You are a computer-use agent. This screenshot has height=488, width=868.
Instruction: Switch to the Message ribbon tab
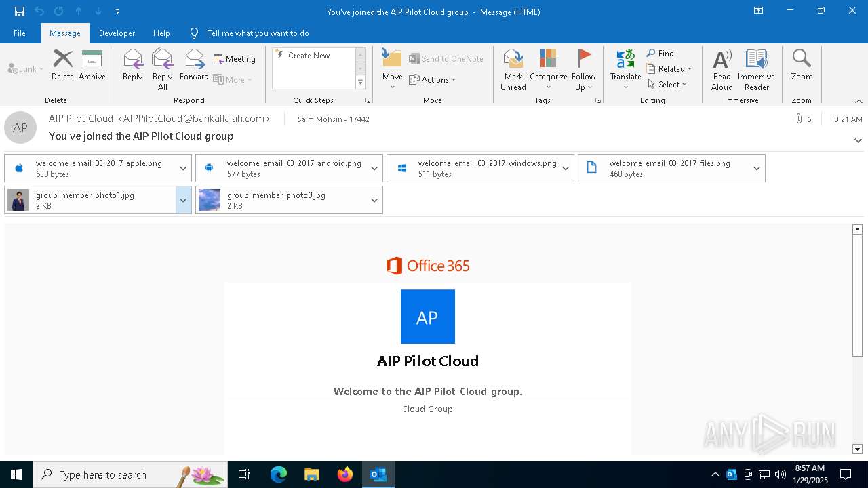[x=65, y=33]
